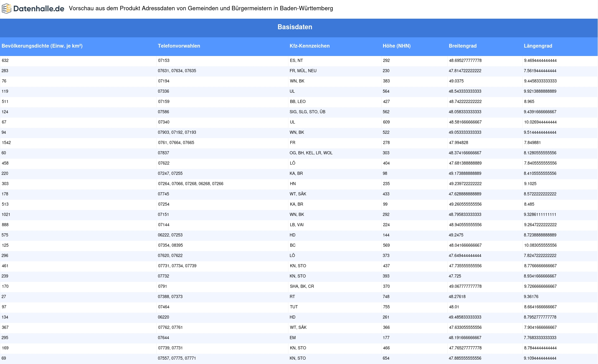
Task: Click plate cell 'BB, LEO'
Action: pos(297,102)
